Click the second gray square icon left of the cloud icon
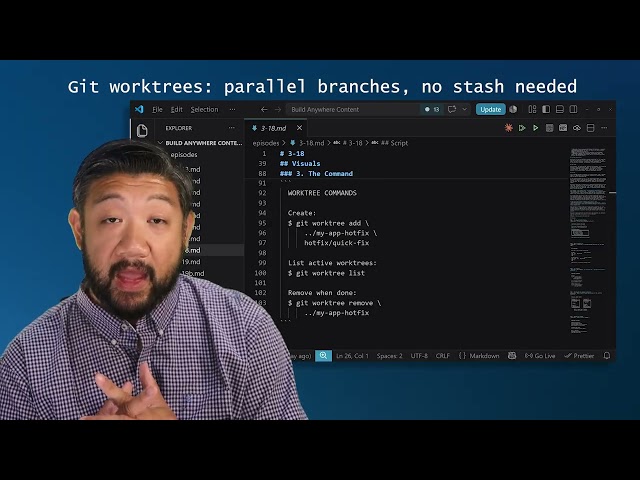This screenshot has width=640, height=480. click(x=563, y=128)
